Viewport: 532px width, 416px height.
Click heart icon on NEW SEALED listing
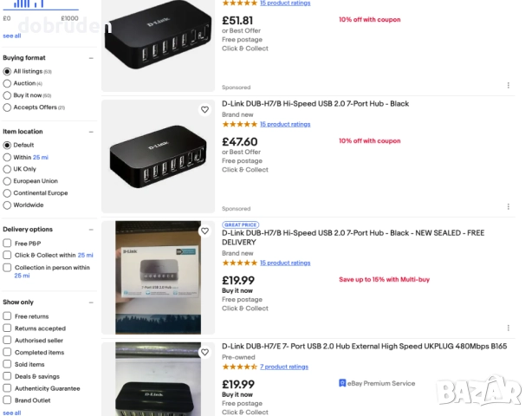click(x=204, y=231)
